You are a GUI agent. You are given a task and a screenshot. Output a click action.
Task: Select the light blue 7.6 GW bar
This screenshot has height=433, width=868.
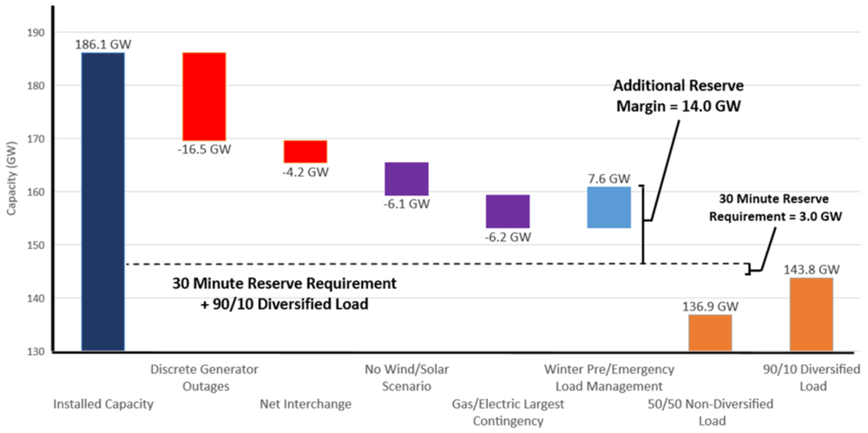(608, 207)
